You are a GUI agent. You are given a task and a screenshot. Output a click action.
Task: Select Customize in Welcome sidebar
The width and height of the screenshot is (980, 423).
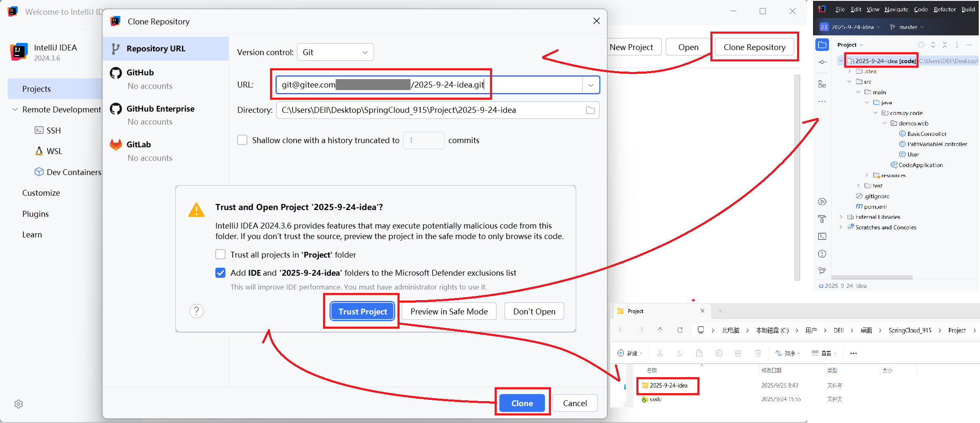coord(41,193)
